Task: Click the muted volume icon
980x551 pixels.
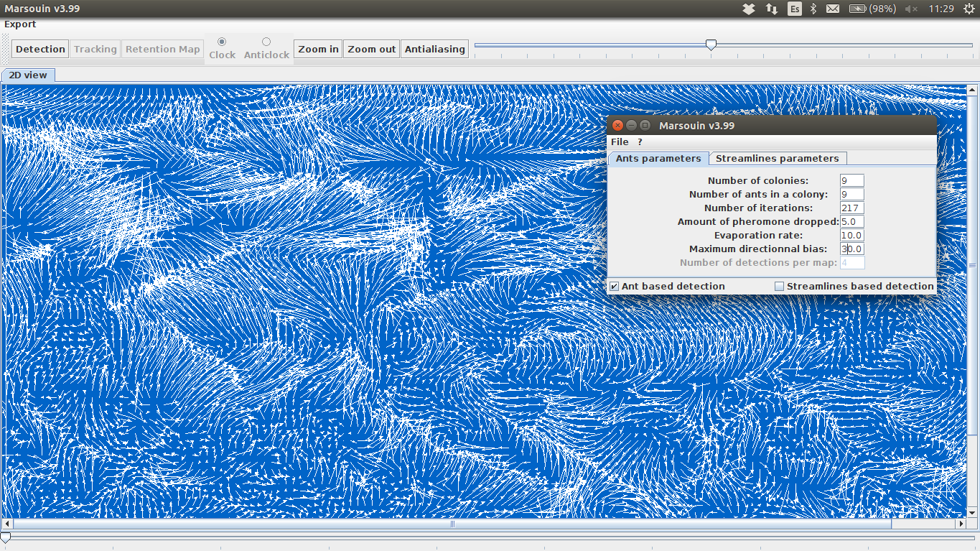Action: pos(912,9)
